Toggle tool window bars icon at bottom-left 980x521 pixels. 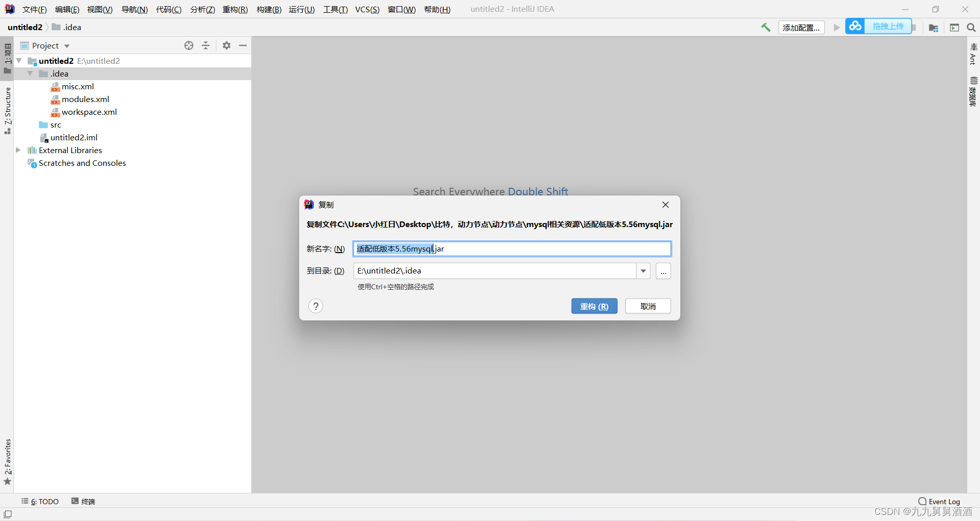[x=8, y=514]
